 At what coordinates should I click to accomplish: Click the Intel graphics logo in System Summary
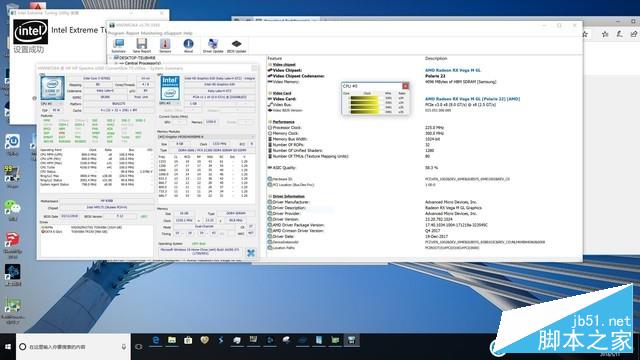[x=169, y=88]
